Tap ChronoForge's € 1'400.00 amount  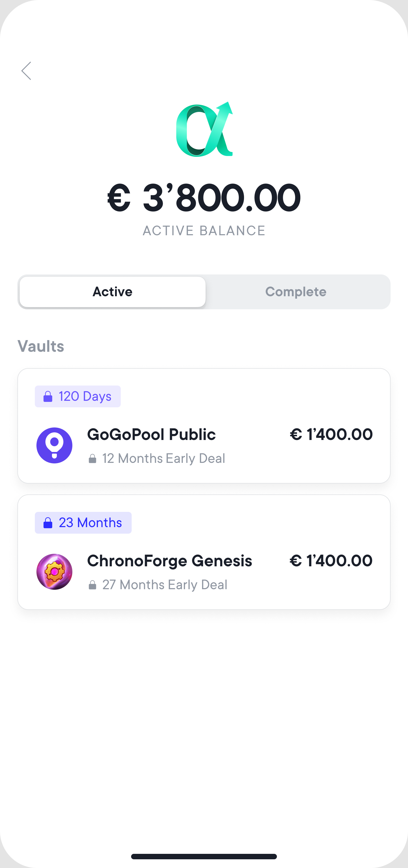pyautogui.click(x=331, y=561)
